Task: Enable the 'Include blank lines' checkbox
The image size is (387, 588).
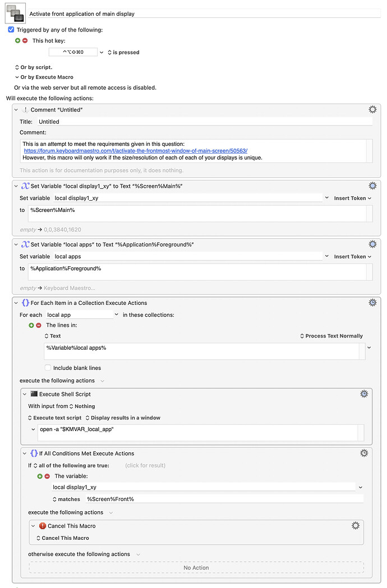Action: click(x=48, y=368)
